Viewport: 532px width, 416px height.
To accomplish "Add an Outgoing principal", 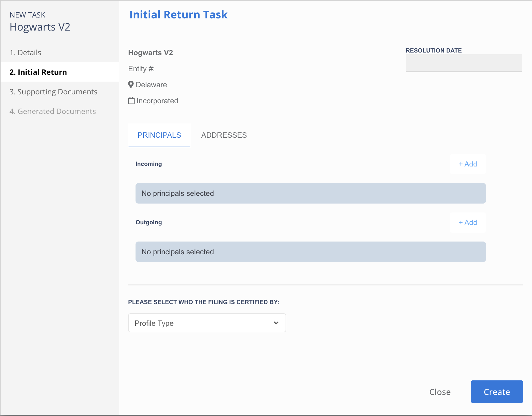I will point(468,223).
